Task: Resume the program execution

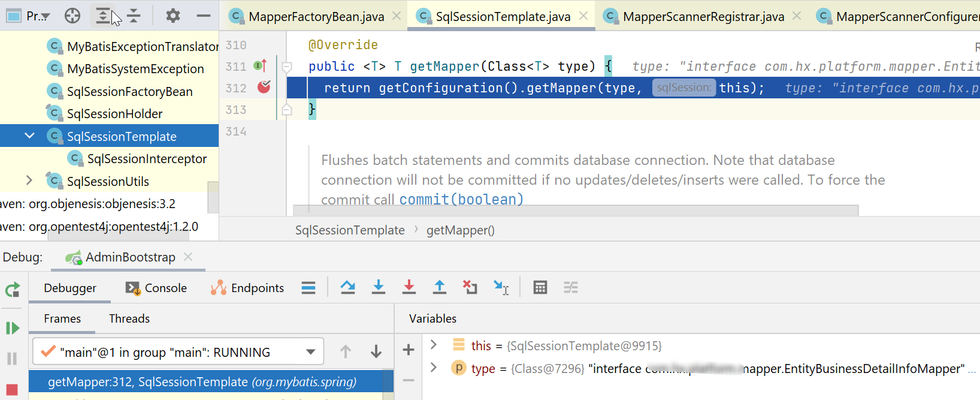Action: (x=12, y=328)
